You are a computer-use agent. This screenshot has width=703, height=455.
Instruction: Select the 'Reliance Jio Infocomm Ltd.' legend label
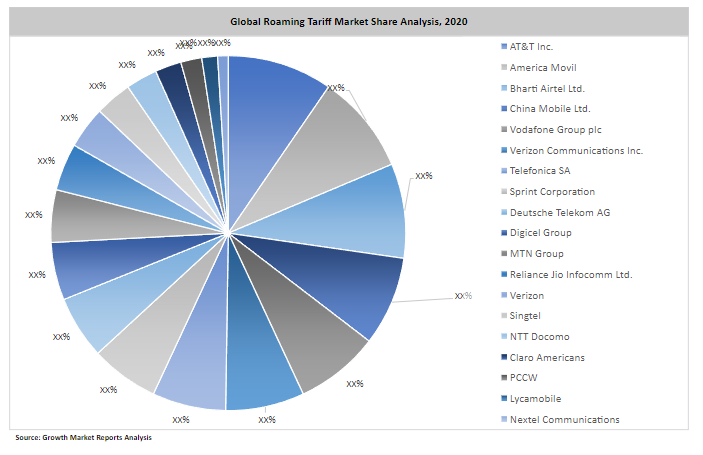tap(571, 274)
